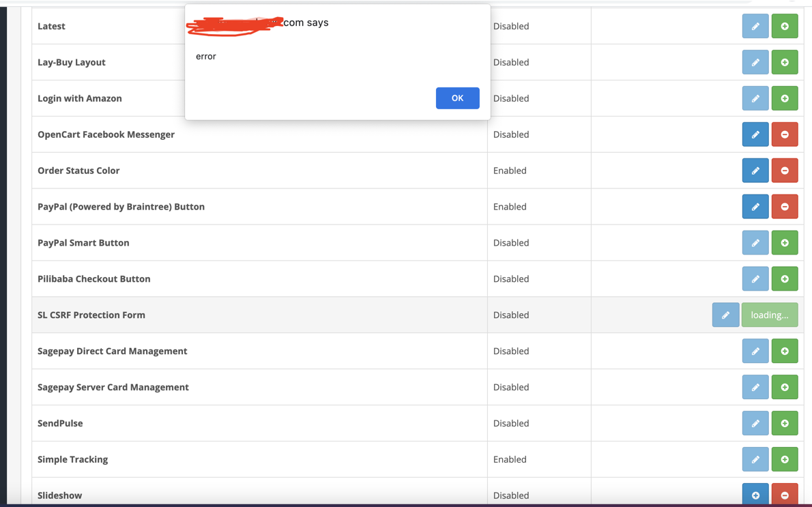
Task: Uninstall PayPal Braintree Button module
Action: [785, 207]
